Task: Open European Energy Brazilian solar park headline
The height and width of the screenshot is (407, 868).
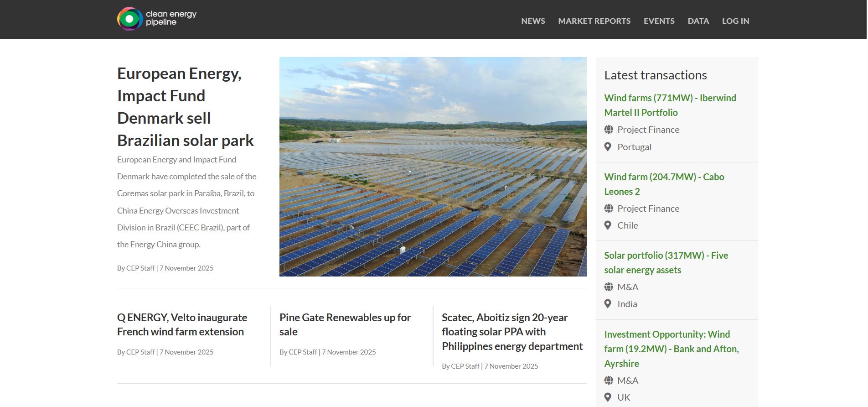Action: (186, 107)
